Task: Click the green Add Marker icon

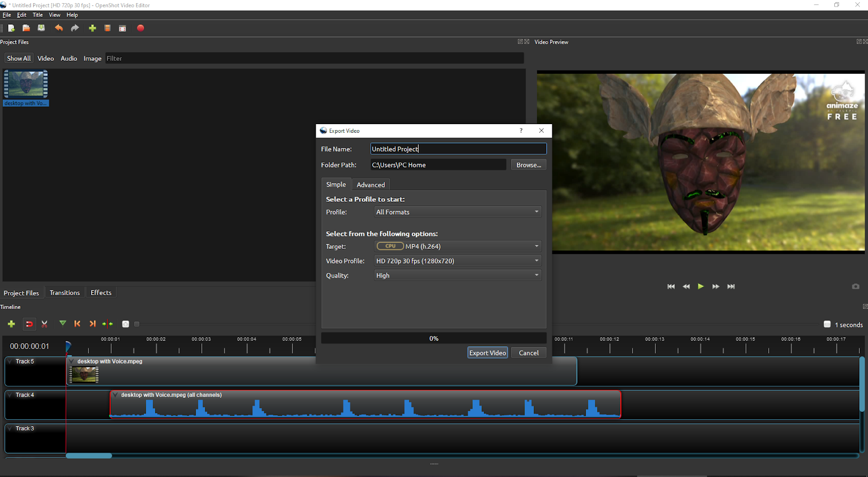Action: 63,324
